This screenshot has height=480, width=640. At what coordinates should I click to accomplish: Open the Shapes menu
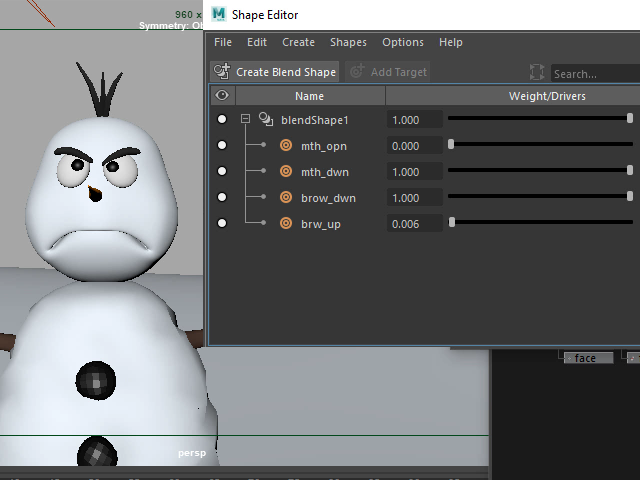coord(348,42)
